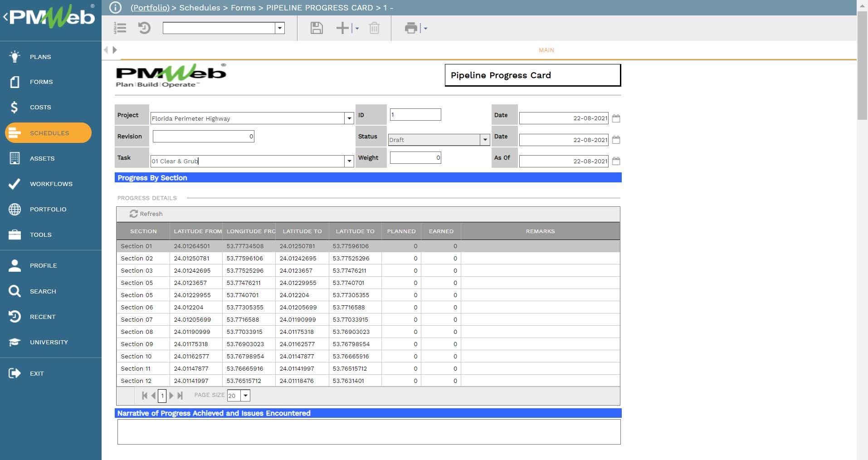Open calendar for As Of field
The image size is (868, 460).
click(616, 161)
